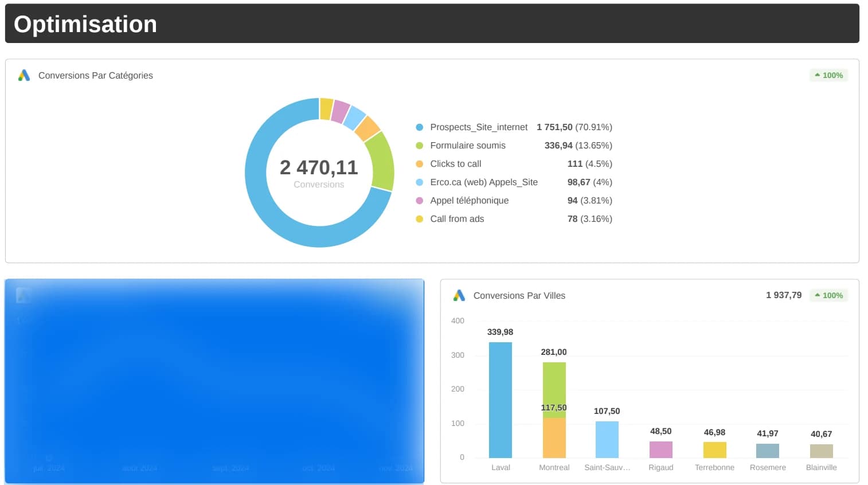Click the Clicks to call legend label

pos(456,164)
